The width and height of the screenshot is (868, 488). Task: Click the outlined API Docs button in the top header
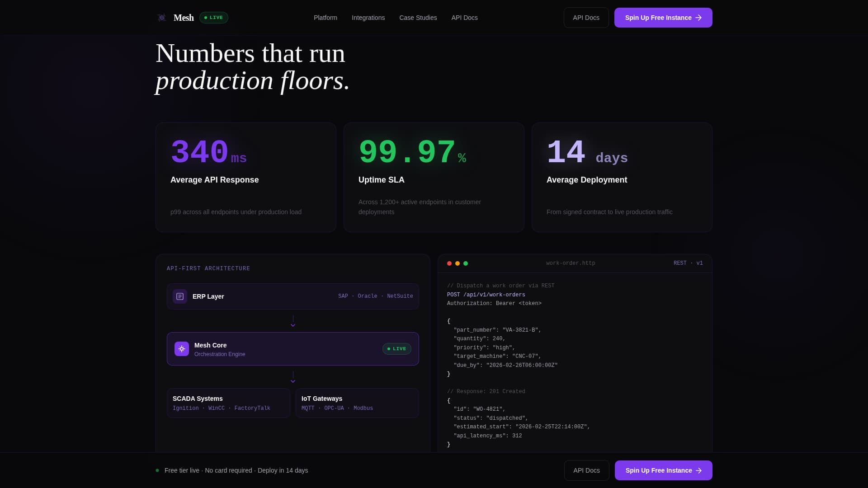[x=586, y=18]
